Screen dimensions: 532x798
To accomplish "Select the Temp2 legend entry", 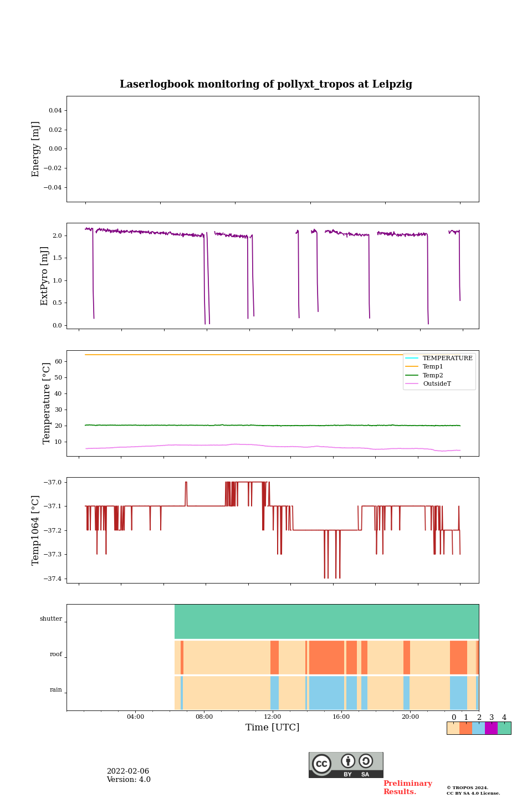I will pos(433,375).
